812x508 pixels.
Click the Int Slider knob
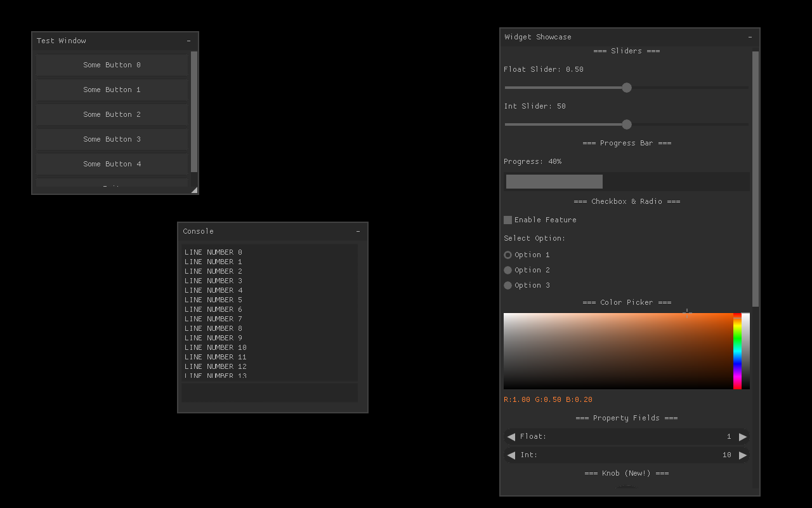[627, 124]
